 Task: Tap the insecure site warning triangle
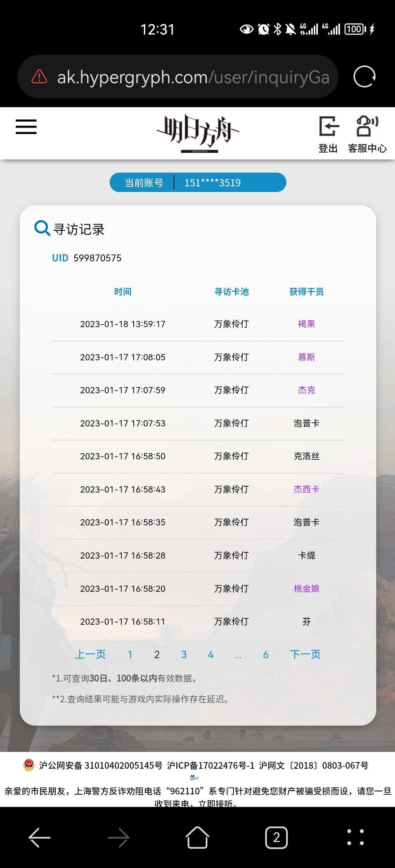tap(39, 77)
